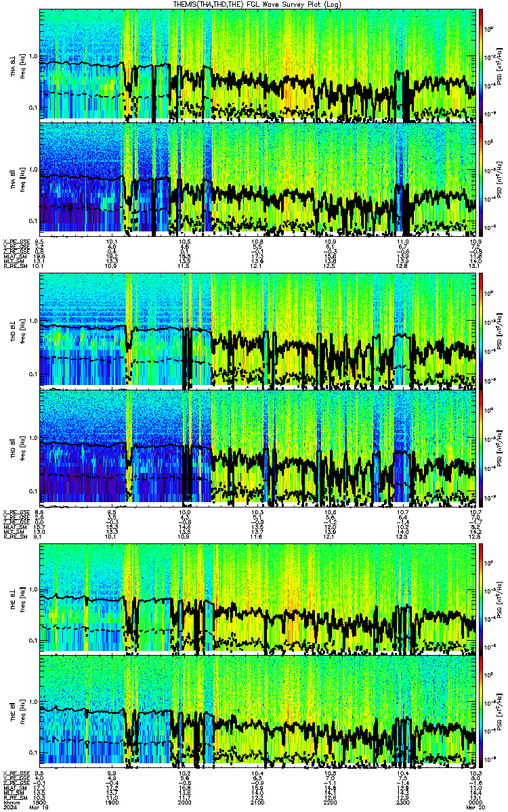Click the "2300" time tick label

point(402,802)
